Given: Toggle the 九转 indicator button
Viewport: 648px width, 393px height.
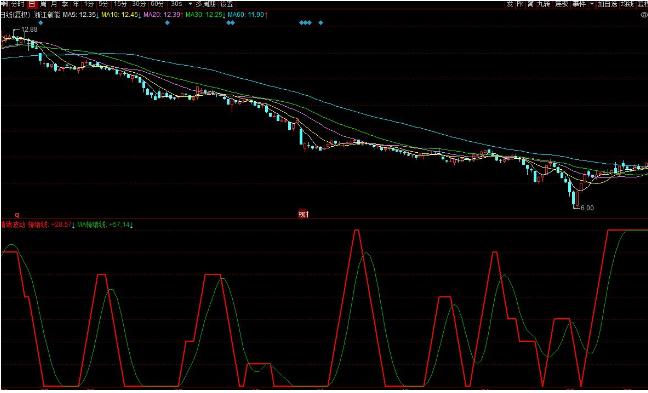Looking at the screenshot, I should tap(543, 4).
